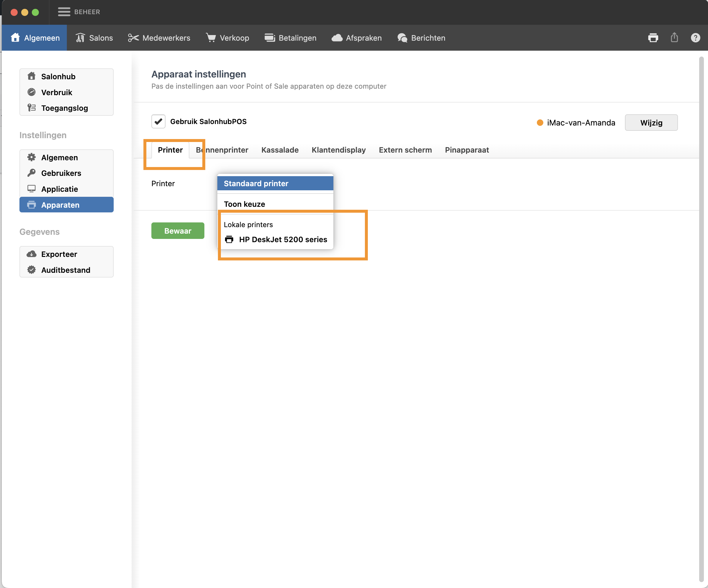Click the Wijzig button

(651, 123)
